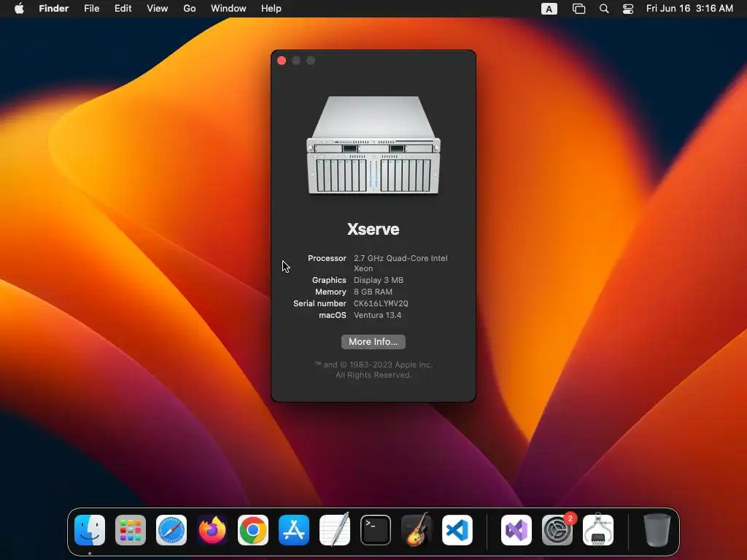Open Visual Studio from the Dock
Image resolution: width=747 pixels, height=560 pixels.
516,530
